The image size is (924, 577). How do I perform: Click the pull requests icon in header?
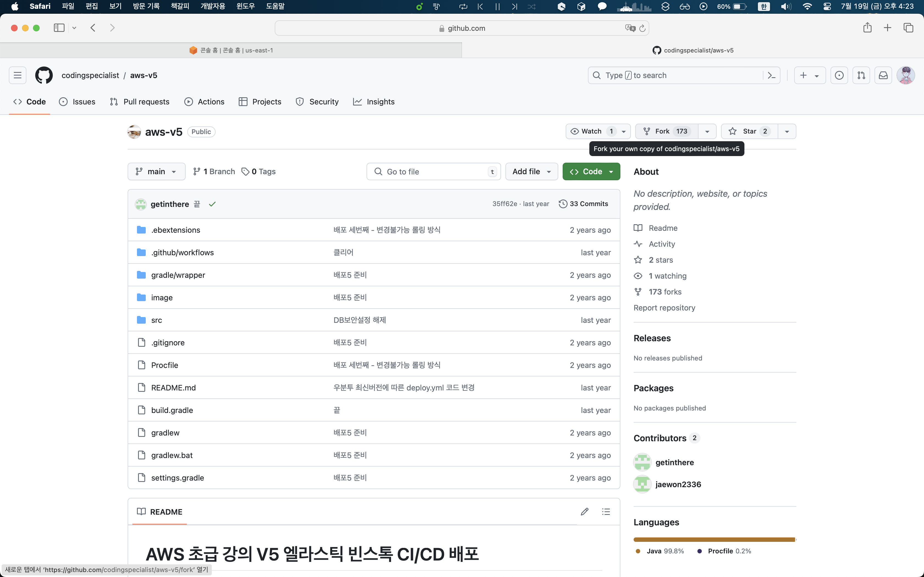(861, 75)
